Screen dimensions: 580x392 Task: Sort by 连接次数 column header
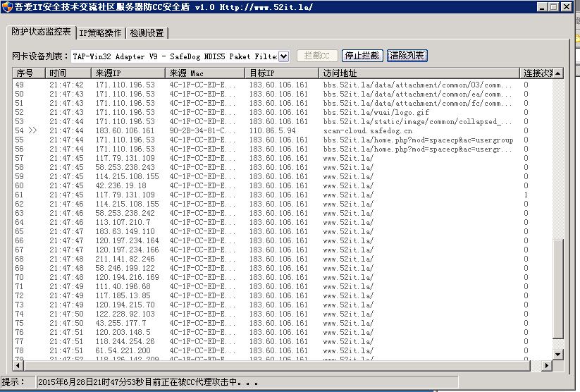(x=536, y=73)
